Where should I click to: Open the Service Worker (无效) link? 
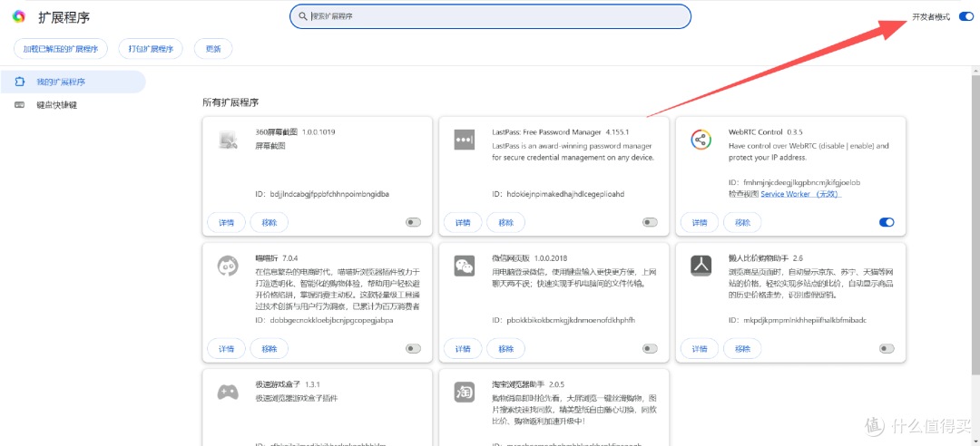pos(801,194)
